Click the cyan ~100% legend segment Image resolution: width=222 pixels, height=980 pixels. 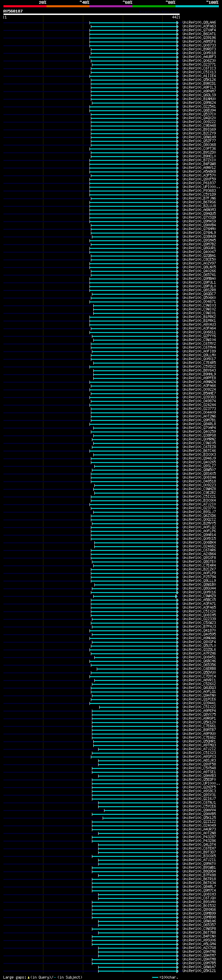point(197,6)
